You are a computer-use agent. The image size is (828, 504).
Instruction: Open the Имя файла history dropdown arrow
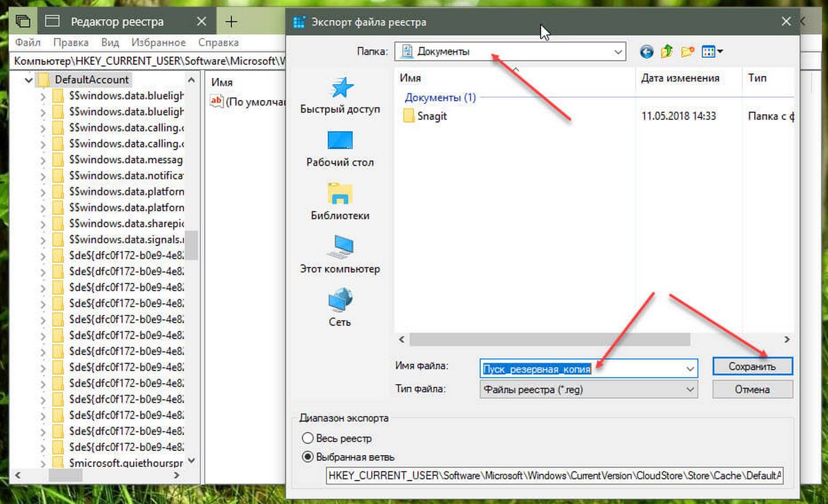(690, 369)
